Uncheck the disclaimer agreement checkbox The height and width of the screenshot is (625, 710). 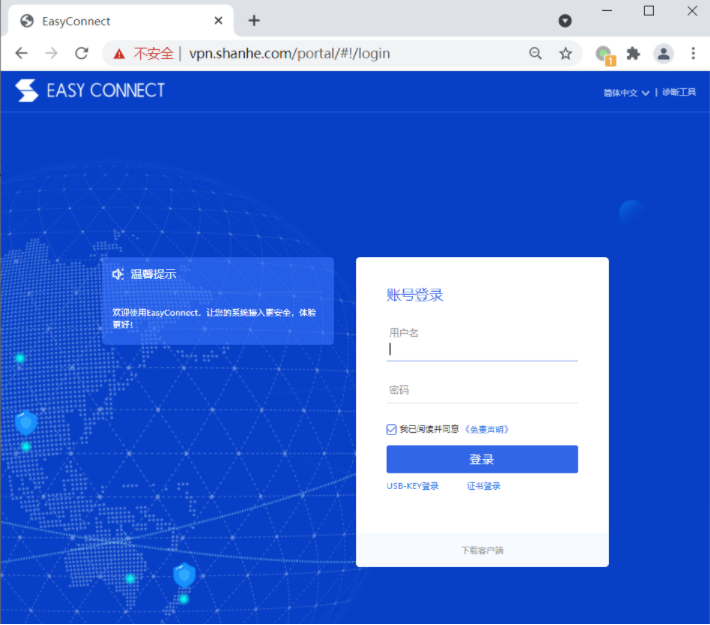click(x=392, y=429)
